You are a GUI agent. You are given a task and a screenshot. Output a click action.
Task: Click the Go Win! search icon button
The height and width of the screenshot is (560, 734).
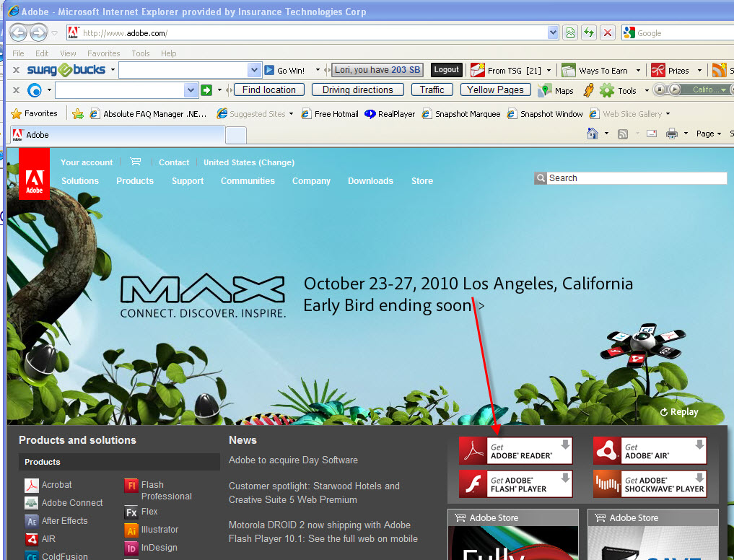click(x=269, y=70)
